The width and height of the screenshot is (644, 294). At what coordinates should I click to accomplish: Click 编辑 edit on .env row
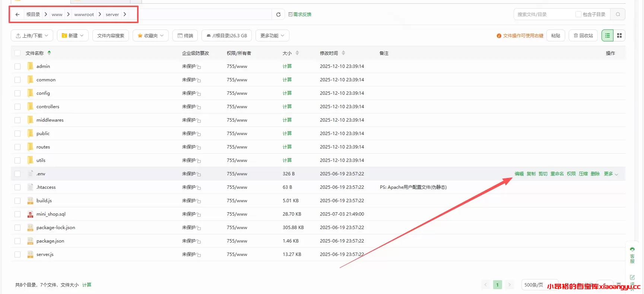click(519, 174)
